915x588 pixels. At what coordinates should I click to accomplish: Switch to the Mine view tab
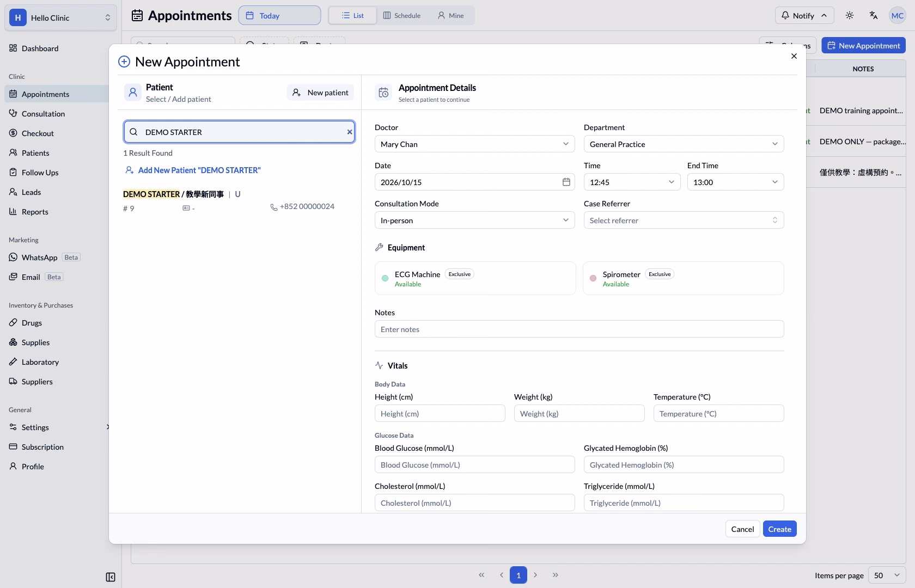(451, 15)
